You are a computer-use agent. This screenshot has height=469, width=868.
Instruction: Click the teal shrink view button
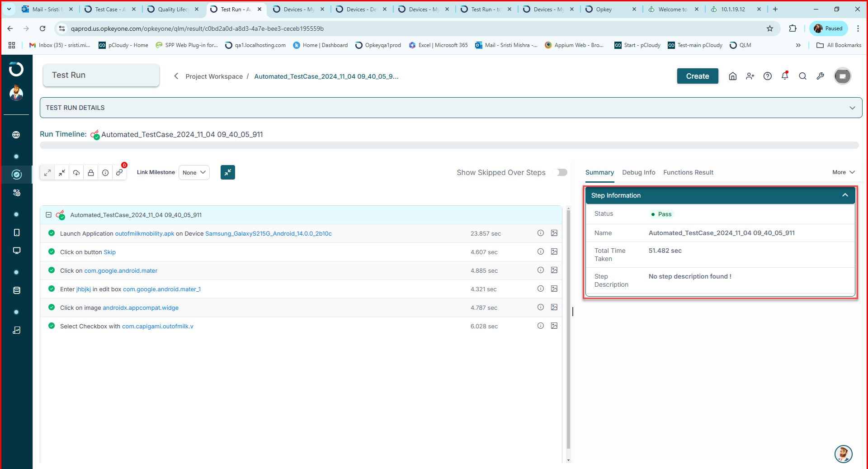(228, 172)
